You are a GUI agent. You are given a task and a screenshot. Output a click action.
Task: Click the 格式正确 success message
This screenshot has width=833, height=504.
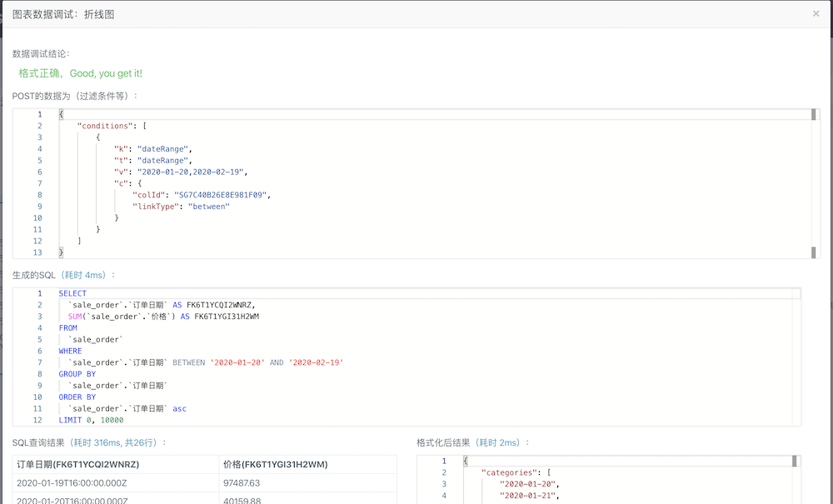(80, 73)
